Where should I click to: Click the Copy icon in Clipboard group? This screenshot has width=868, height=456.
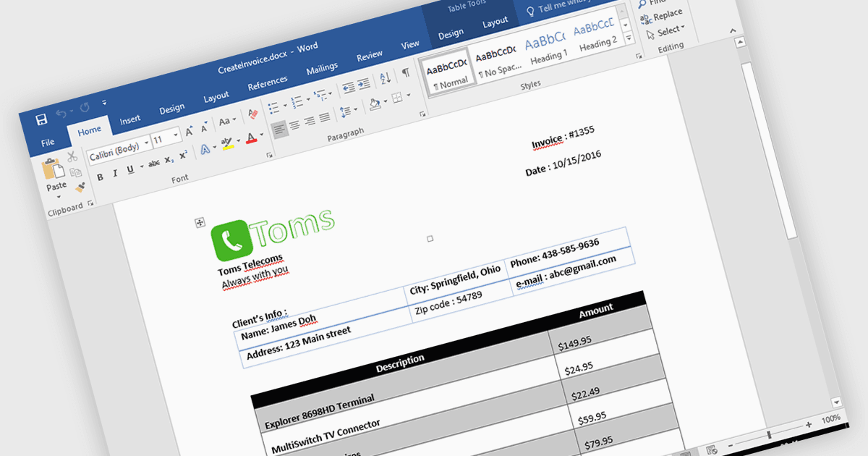tap(75, 172)
